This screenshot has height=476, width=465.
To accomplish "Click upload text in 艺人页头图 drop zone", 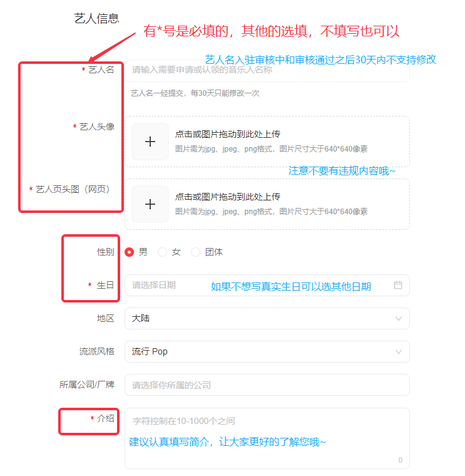I will pos(228,197).
